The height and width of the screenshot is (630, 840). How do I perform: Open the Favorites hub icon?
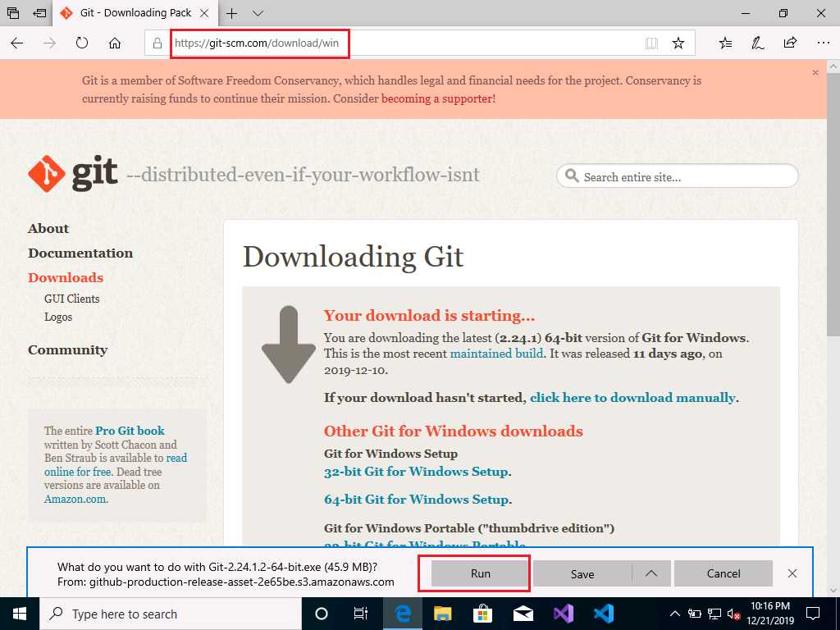click(x=725, y=43)
